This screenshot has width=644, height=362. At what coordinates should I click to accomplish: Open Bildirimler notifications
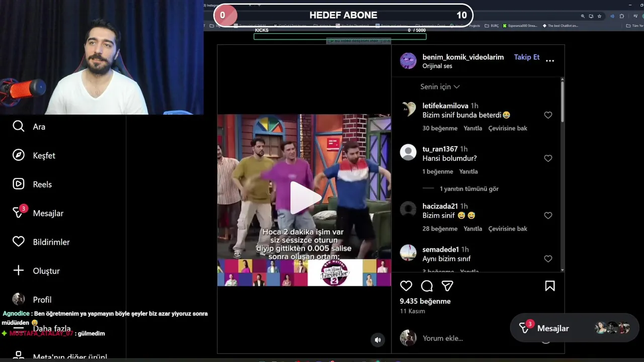coord(41,242)
